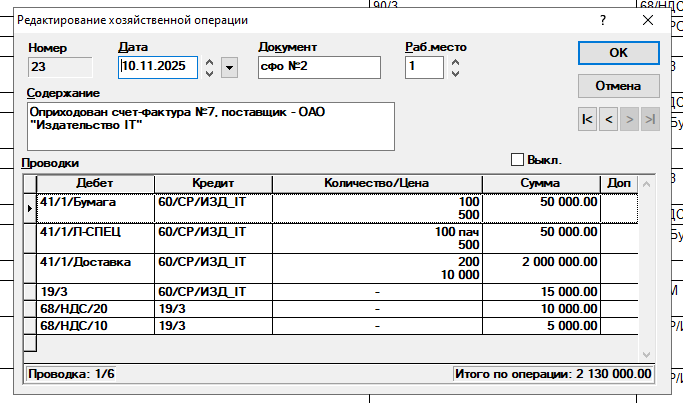Viewport: 683px width, 403px height.
Task: Click the Дебет column header
Action: [x=95, y=183]
